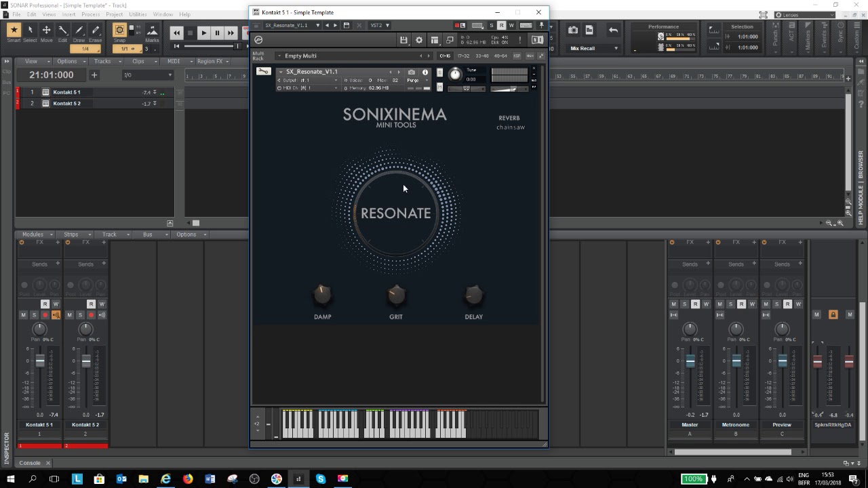Open the track view I/O dropdown
This screenshot has height=488, width=868.
[146, 75]
